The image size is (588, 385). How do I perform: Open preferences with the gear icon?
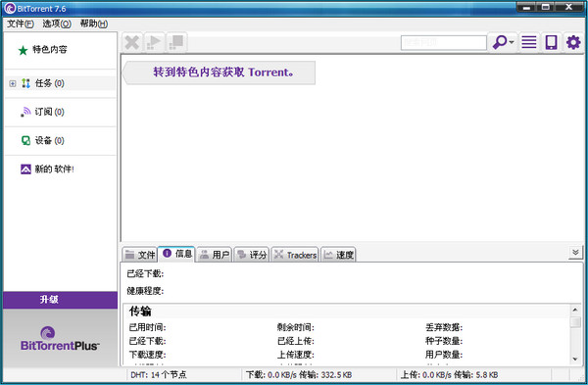(573, 42)
